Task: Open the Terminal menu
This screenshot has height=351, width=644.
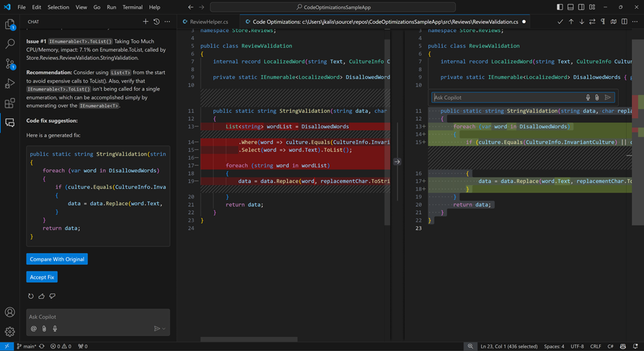Action: tap(132, 7)
